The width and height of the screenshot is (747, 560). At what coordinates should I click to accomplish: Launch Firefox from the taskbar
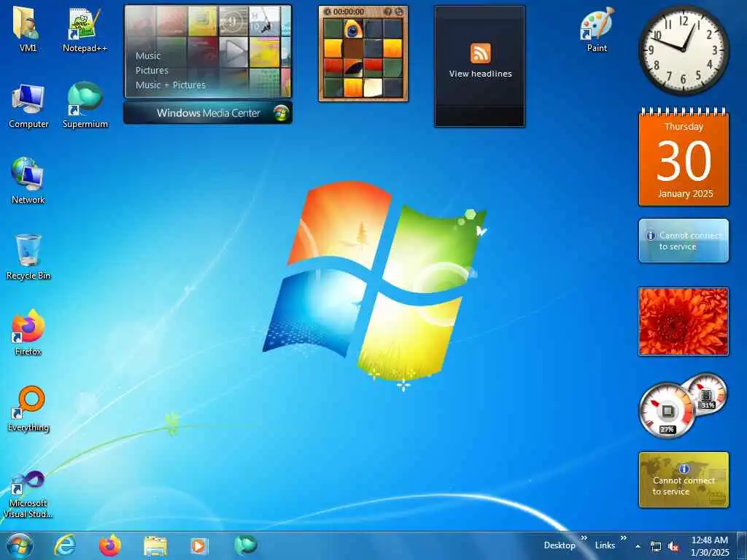[x=110, y=545]
